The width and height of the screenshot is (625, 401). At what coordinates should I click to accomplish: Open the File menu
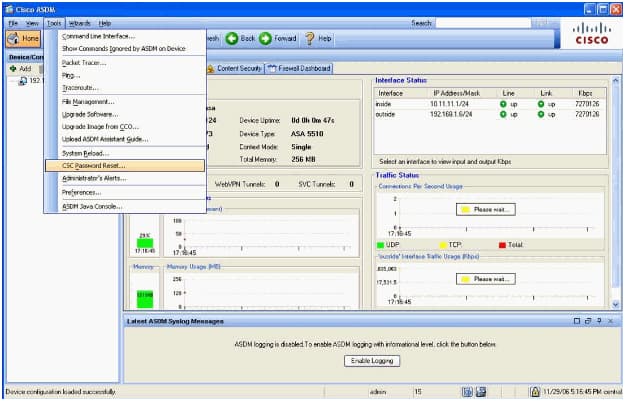point(13,24)
